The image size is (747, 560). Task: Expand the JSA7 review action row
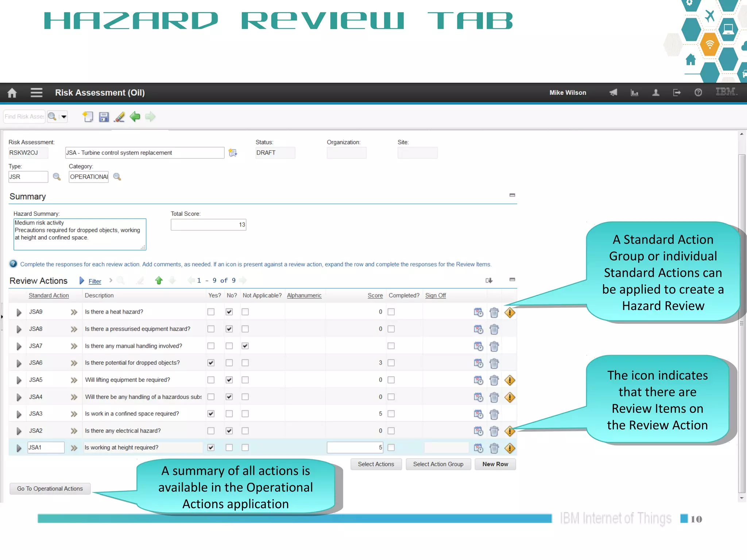click(19, 346)
